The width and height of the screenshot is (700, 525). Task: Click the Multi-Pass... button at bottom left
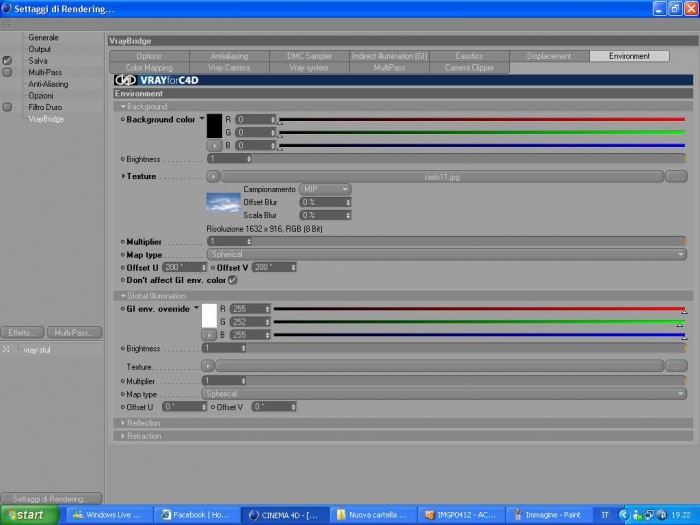[75, 333]
